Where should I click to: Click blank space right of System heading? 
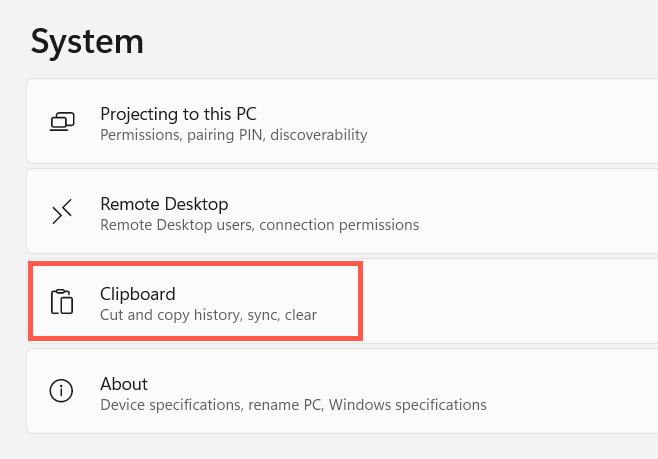click(400, 41)
